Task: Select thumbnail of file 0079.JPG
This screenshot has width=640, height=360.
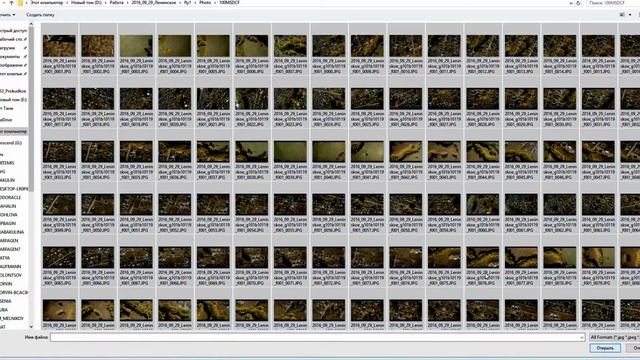Action: pos(598,258)
